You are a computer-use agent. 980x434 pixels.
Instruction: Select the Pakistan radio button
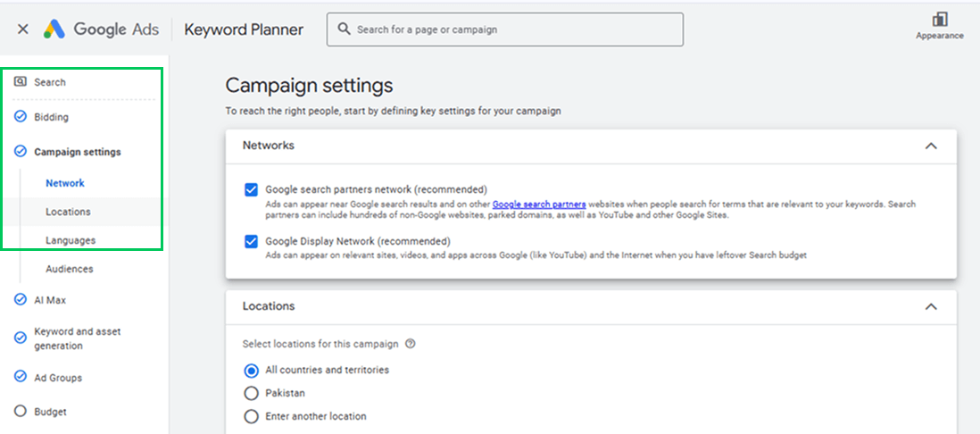tap(252, 393)
